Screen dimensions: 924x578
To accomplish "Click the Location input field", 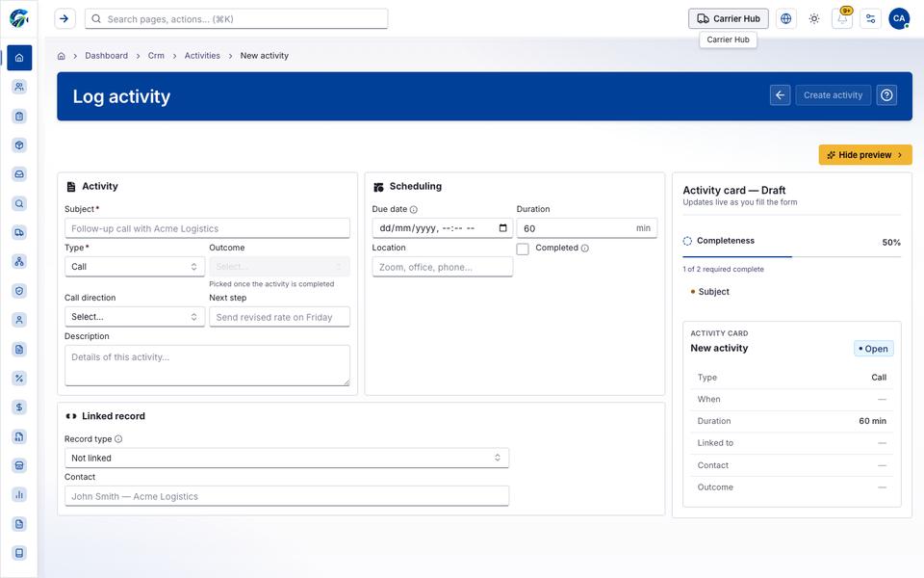I will (x=442, y=267).
